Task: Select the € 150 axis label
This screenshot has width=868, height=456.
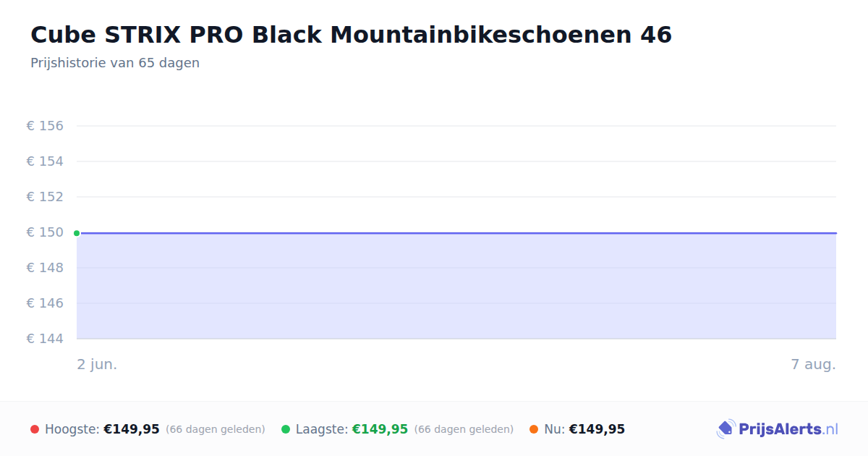Action: [x=45, y=232]
